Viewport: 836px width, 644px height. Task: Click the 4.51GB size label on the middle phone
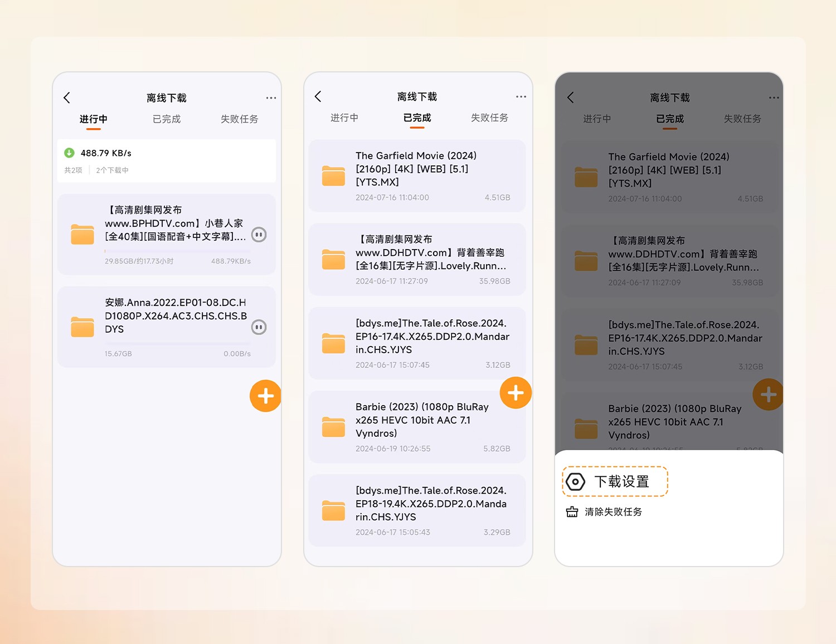(x=498, y=198)
